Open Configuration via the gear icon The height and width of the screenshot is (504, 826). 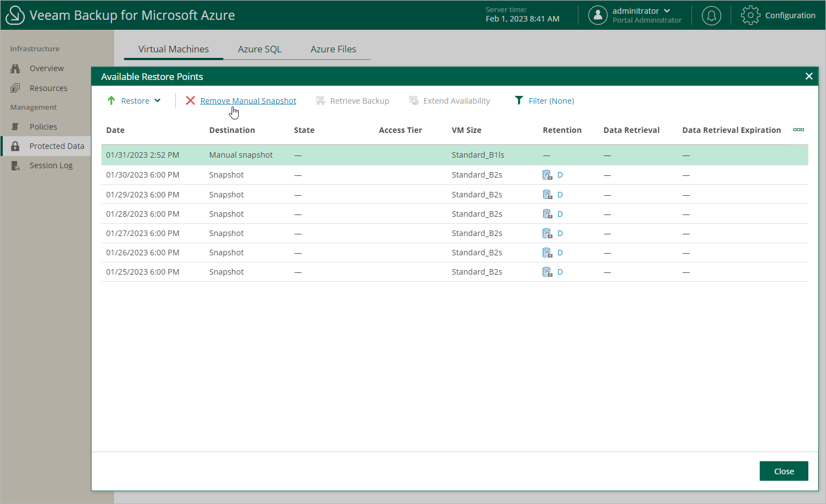(x=750, y=15)
